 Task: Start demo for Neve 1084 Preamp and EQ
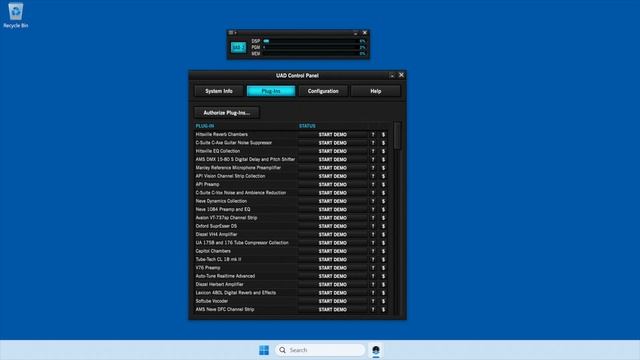click(333, 209)
